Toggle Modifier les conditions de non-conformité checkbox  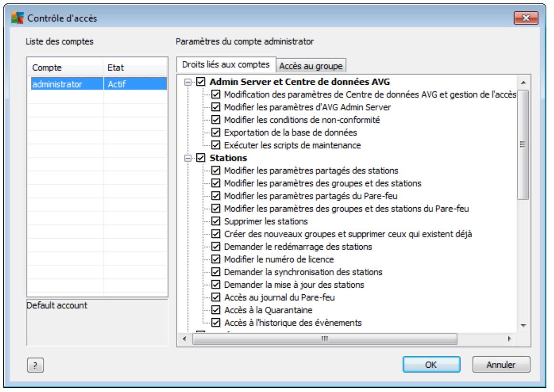pyautogui.click(x=216, y=120)
